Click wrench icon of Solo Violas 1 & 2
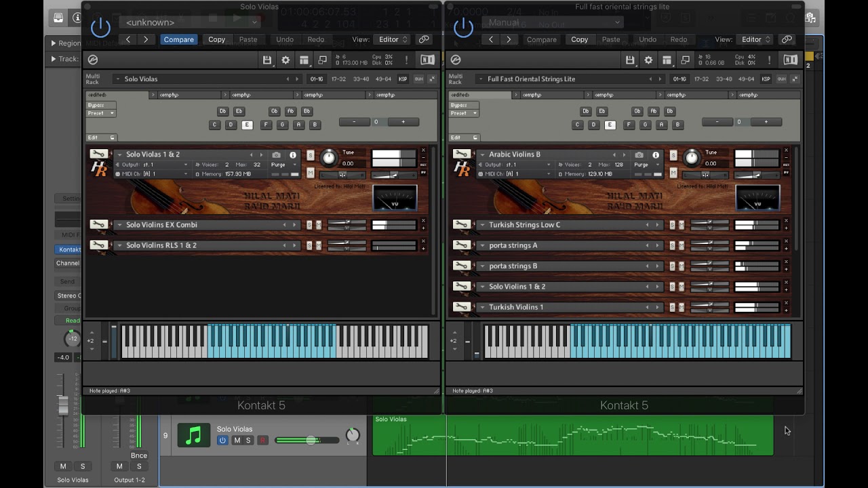 (x=98, y=154)
